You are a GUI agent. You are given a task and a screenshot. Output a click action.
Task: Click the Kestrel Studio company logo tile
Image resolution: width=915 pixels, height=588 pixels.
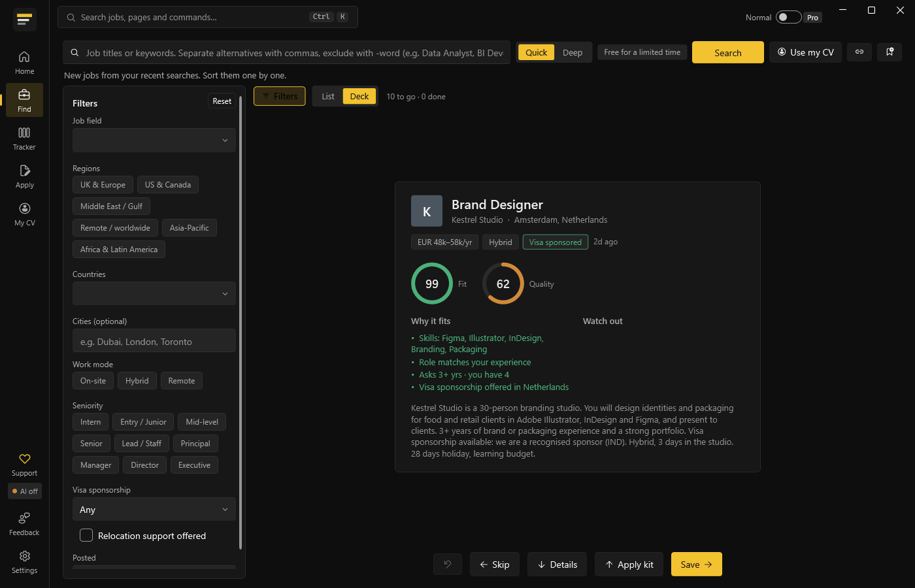pos(427,211)
